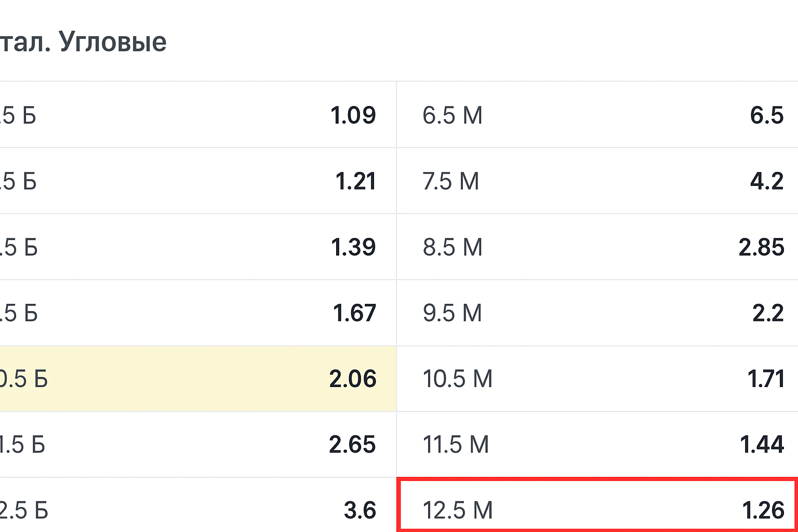Screen dimensions: 798x532
Task: Tap the 1.44 odds value
Action: pyautogui.click(x=762, y=445)
